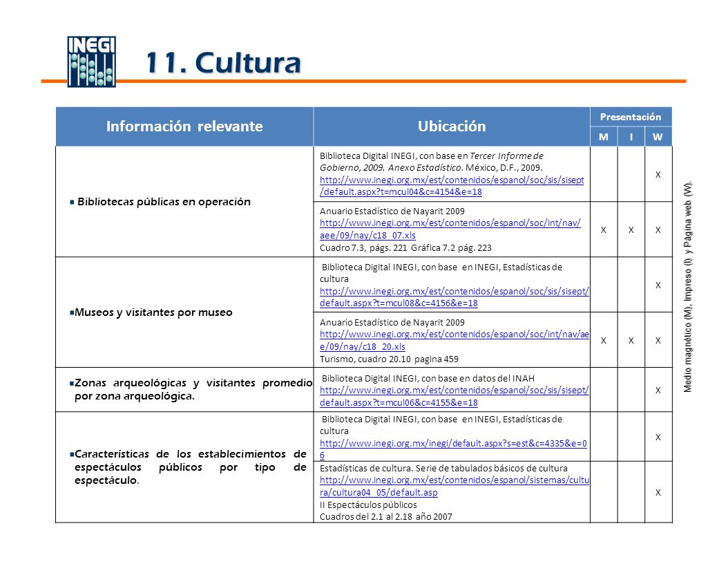The image size is (728, 564).
Task: Select the 'W' column header
Action: point(658,137)
